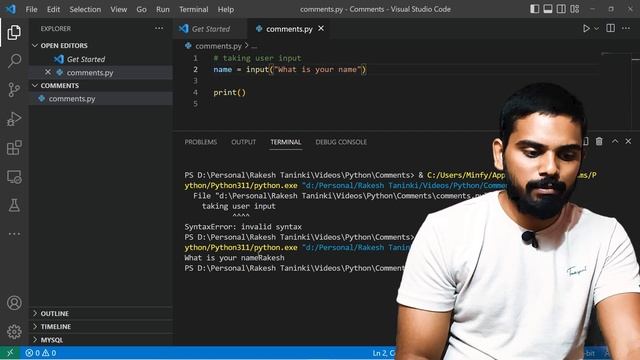
Task: Open the Go menu
Action: coord(142,9)
